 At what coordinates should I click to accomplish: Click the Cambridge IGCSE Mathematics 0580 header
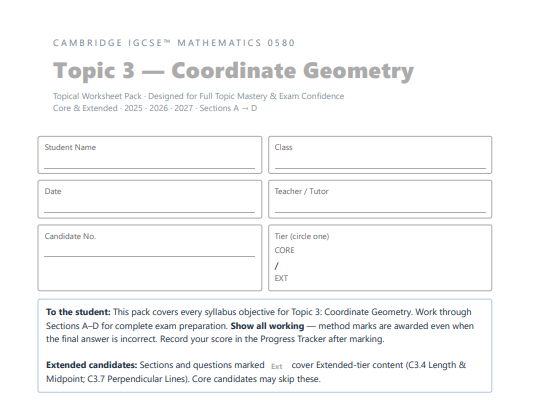(x=174, y=43)
